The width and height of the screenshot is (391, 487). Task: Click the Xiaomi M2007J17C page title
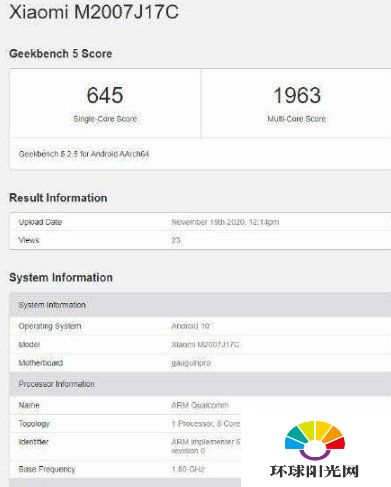point(94,12)
